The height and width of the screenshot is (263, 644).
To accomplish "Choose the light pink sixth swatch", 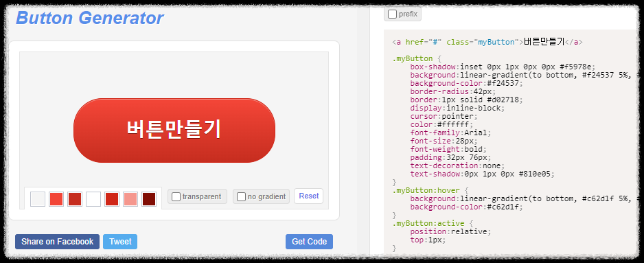I will point(130,199).
